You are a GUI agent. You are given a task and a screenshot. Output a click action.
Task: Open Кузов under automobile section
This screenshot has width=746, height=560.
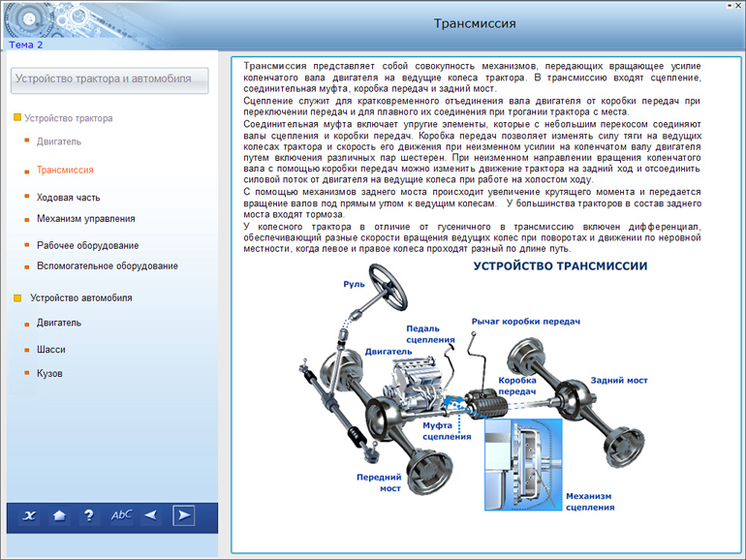pos(49,373)
